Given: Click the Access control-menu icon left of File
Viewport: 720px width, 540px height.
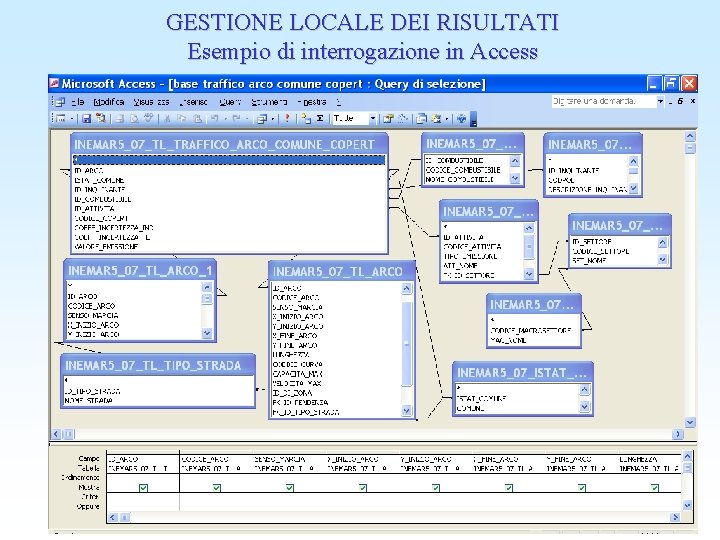Looking at the screenshot, I should [x=58, y=101].
